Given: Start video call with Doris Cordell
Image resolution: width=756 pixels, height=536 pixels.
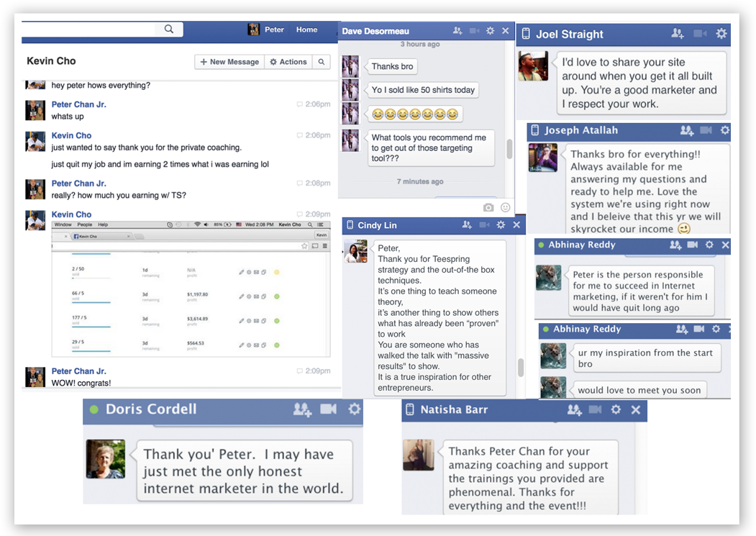Looking at the screenshot, I should pyautogui.click(x=328, y=409).
